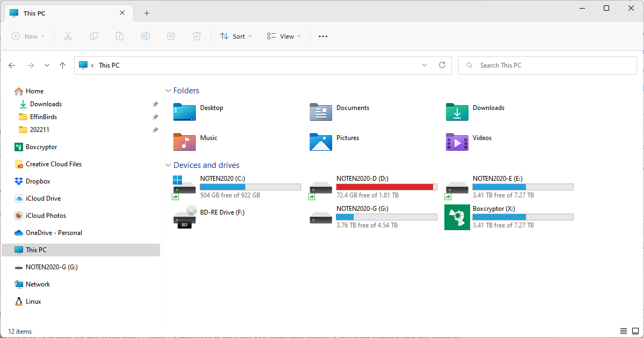The width and height of the screenshot is (644, 338).
Task: Open the address bar history dropdown
Action: coord(425,65)
